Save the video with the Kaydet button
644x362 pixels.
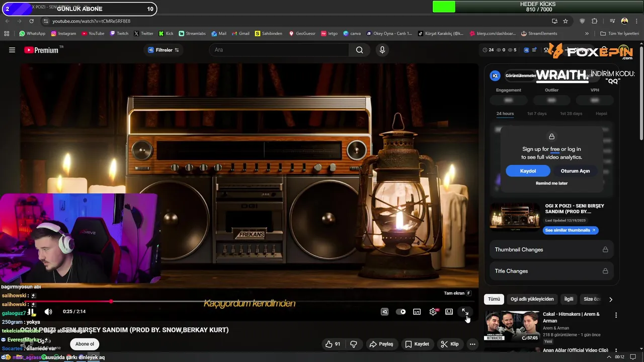(x=417, y=344)
